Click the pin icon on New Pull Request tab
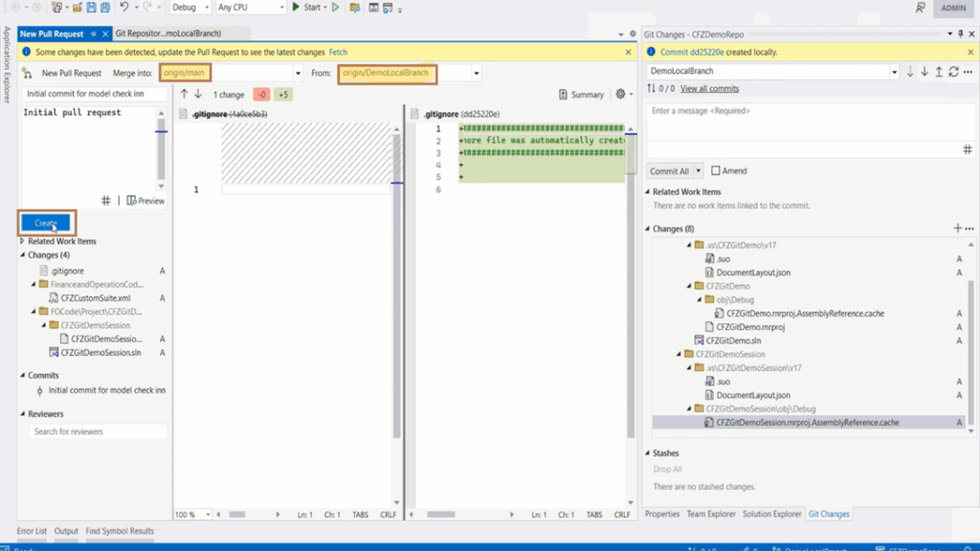Image resolution: width=980 pixels, height=551 pixels. 93,33
